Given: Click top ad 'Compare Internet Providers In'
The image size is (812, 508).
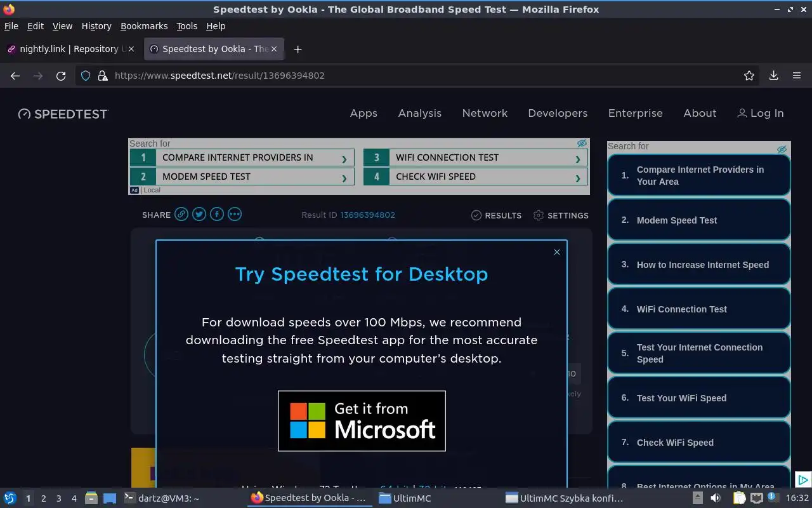Looking at the screenshot, I should click(242, 157).
